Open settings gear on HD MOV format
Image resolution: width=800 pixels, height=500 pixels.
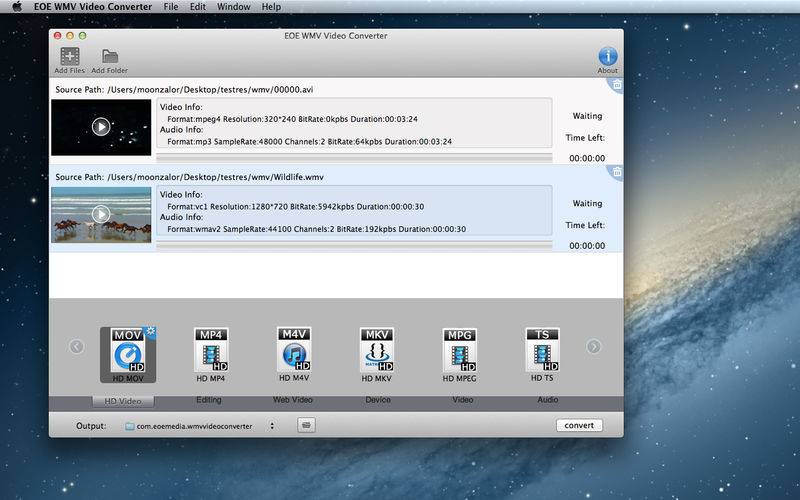pyautogui.click(x=151, y=332)
